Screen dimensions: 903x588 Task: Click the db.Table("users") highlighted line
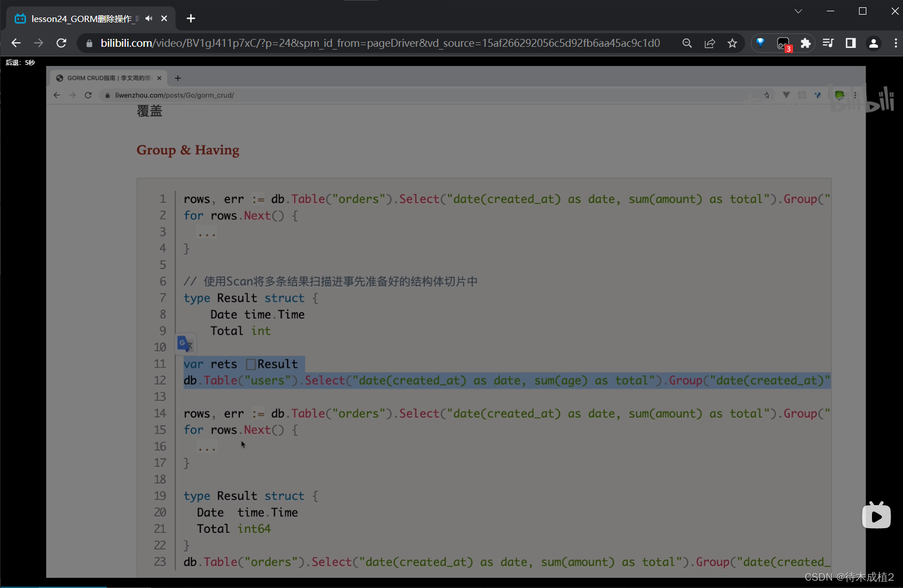click(506, 381)
